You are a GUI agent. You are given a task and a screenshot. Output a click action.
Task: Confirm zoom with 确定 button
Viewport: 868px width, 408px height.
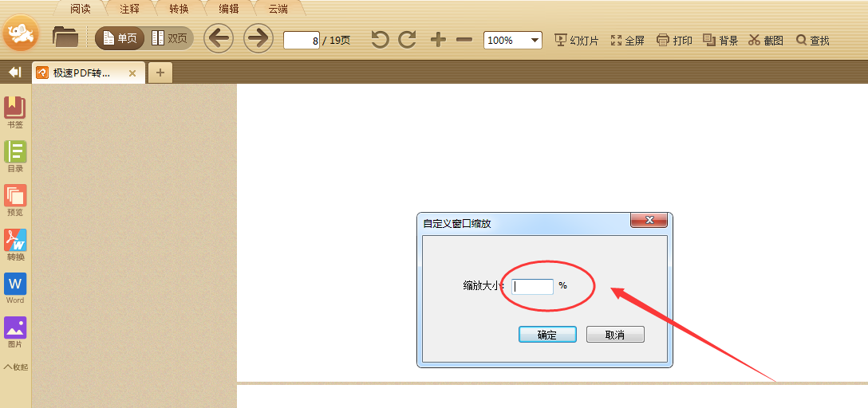pyautogui.click(x=547, y=335)
